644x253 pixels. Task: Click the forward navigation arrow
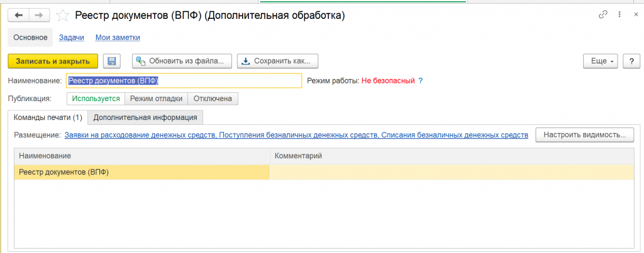(x=39, y=15)
